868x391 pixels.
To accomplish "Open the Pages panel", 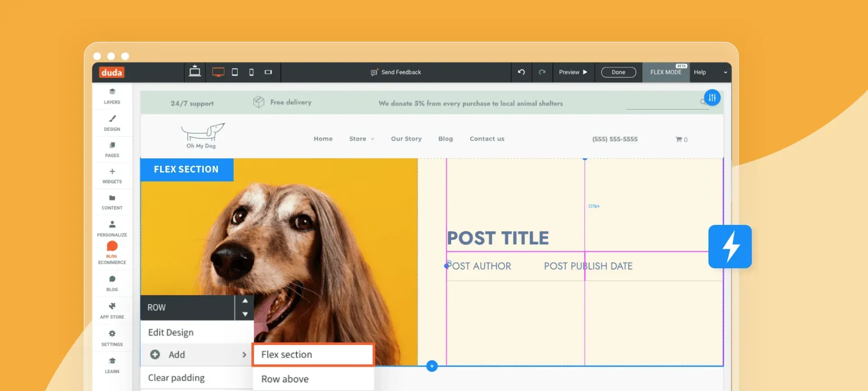I will pos(112,149).
